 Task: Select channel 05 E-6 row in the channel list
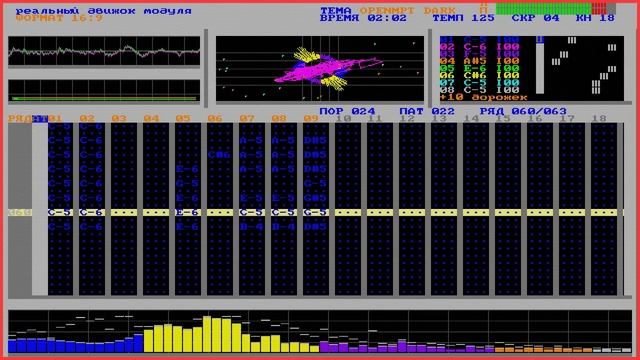[x=480, y=68]
